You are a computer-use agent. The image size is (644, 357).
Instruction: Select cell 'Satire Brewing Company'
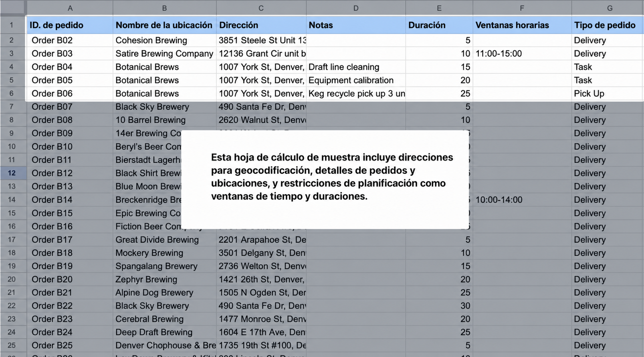[164, 53]
